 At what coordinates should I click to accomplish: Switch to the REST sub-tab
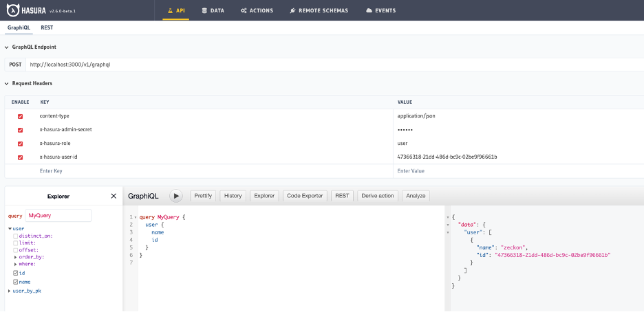(47, 28)
